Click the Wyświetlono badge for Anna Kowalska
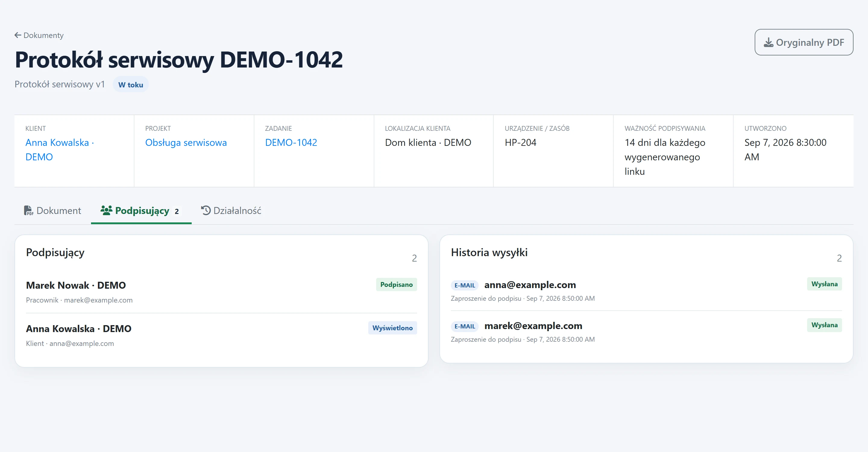The image size is (868, 452). click(x=392, y=328)
